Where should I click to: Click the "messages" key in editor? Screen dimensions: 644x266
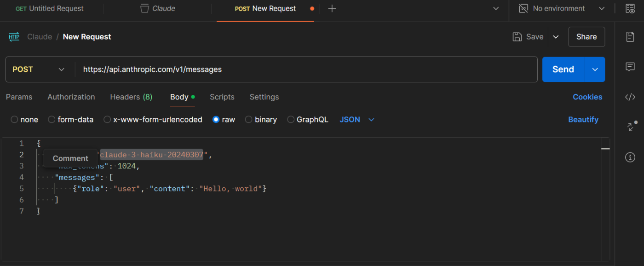coord(78,178)
